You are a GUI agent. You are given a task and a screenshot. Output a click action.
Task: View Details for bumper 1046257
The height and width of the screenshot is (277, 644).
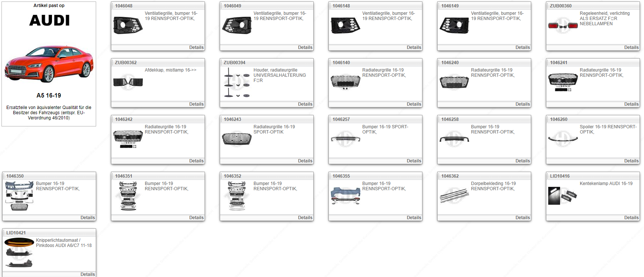pos(413,161)
